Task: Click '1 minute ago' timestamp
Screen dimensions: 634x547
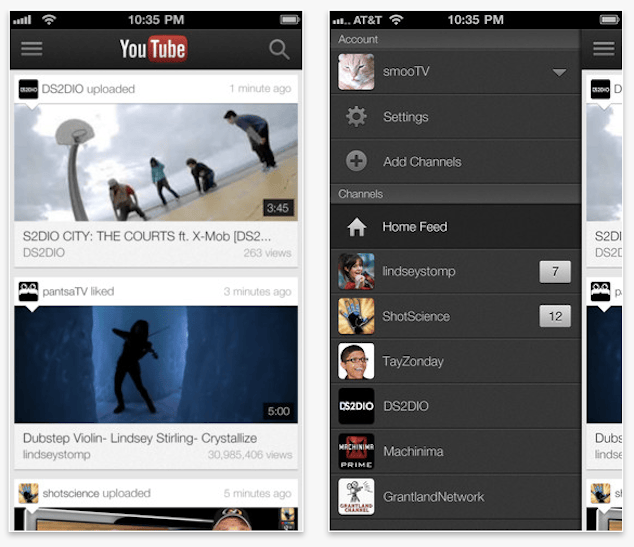Action: point(260,89)
